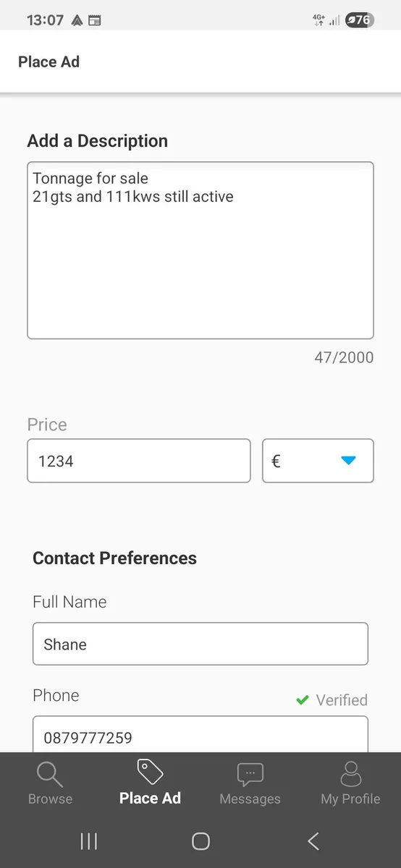The image size is (401, 868).
Task: Tap the 47/2000 character counter
Action: 344,357
